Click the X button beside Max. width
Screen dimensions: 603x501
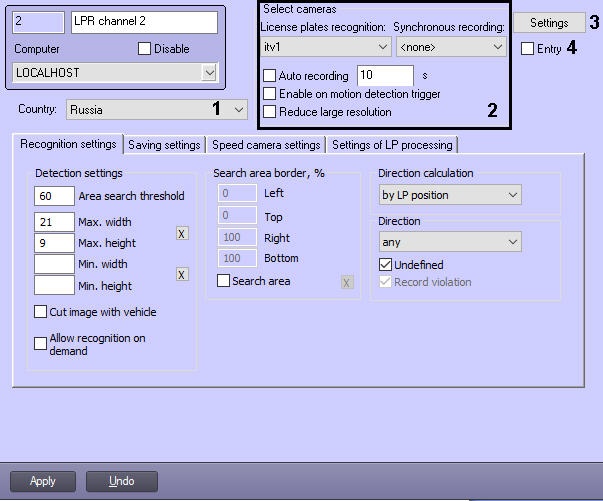point(182,233)
